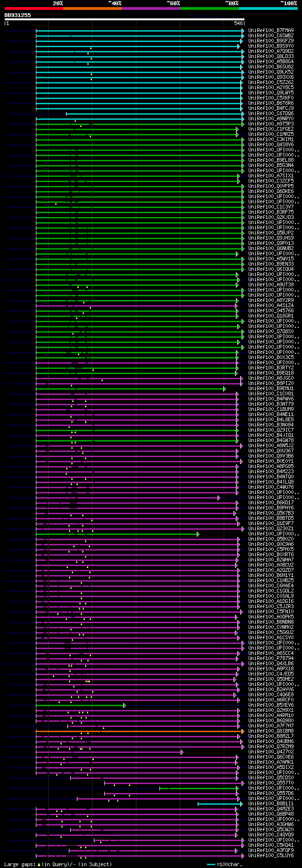
Task: Click the UniRef100_A8JGC0 label
Action: (x=271, y=378)
